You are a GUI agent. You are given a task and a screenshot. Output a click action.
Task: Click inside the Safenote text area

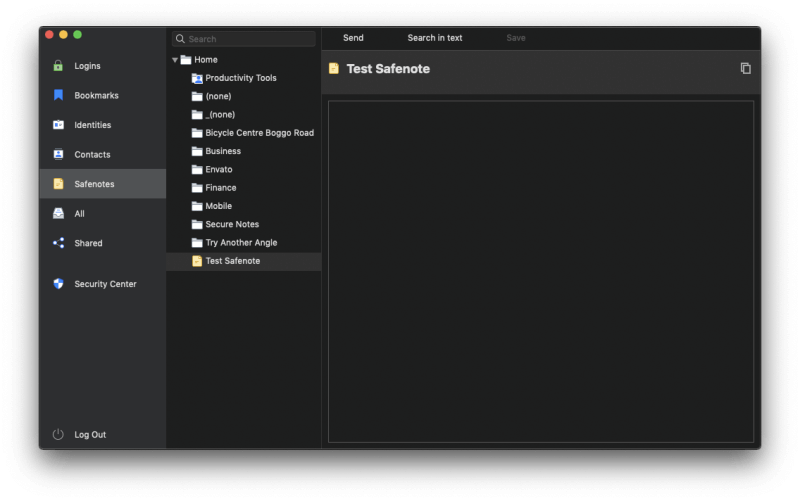[541, 271]
